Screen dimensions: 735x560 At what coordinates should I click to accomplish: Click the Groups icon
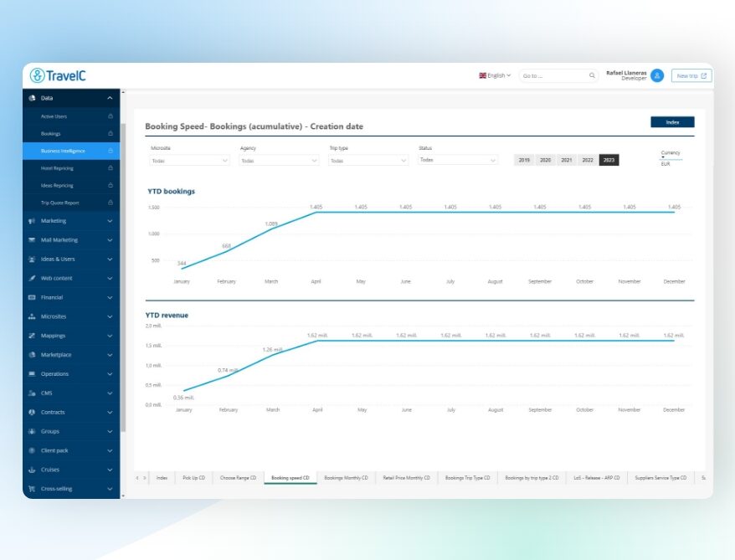click(32, 432)
